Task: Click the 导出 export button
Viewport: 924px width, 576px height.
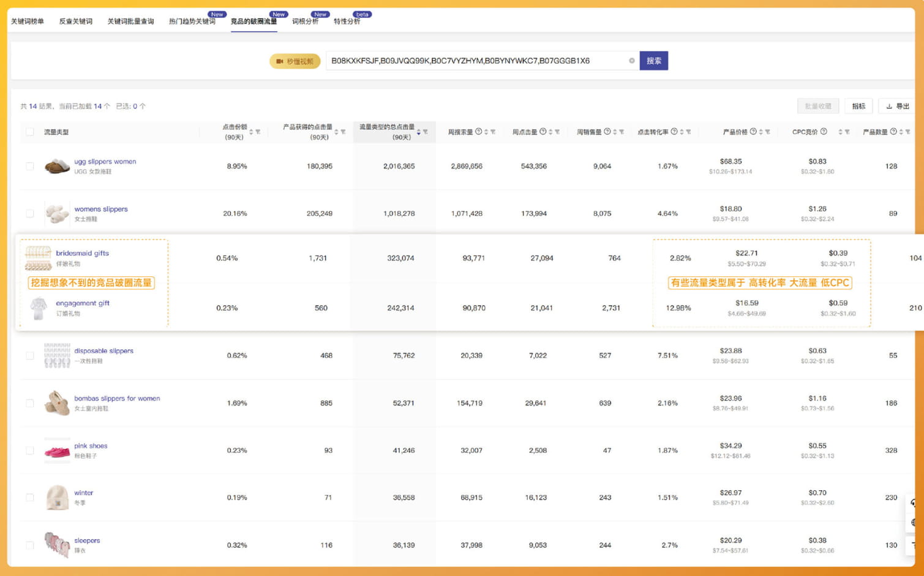Action: (897, 106)
